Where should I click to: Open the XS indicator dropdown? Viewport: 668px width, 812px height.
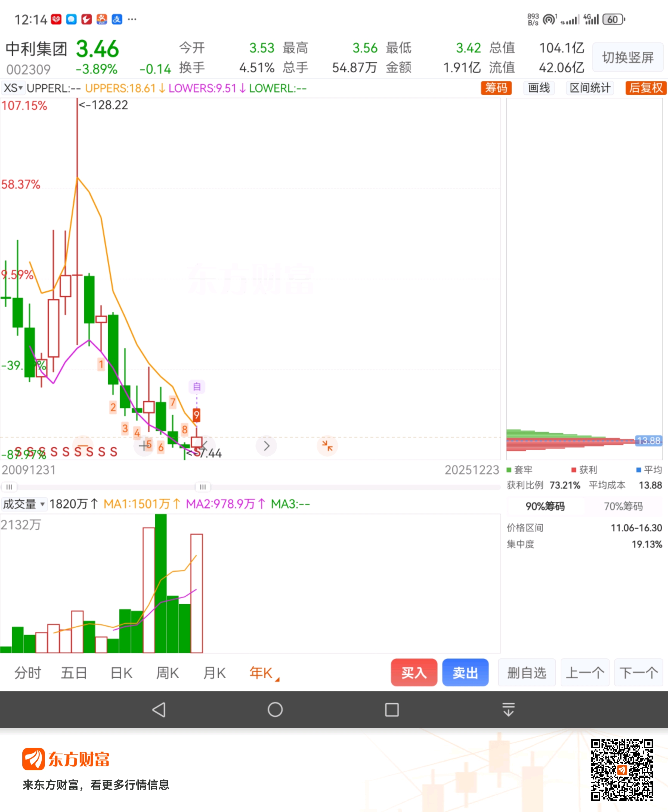(13, 88)
